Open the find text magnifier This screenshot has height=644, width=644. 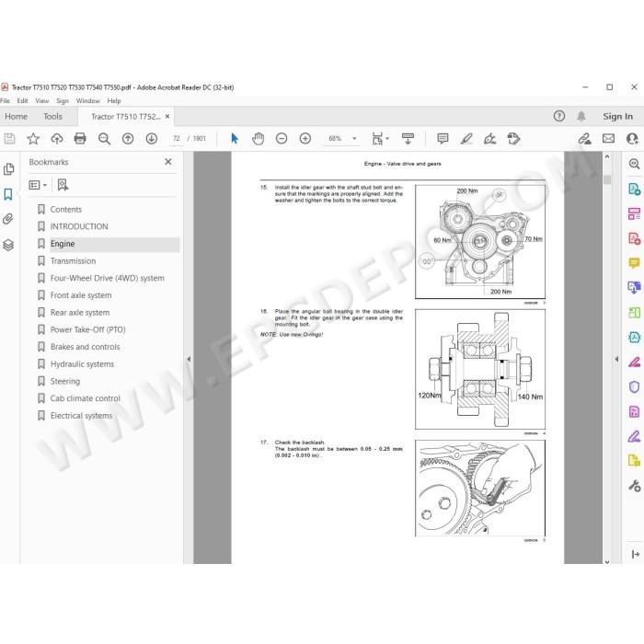104,139
